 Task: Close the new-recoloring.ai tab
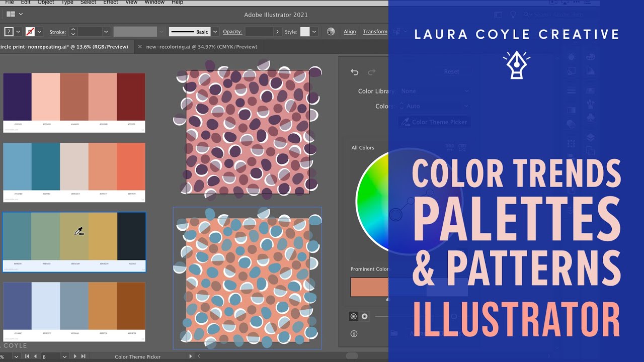point(140,47)
